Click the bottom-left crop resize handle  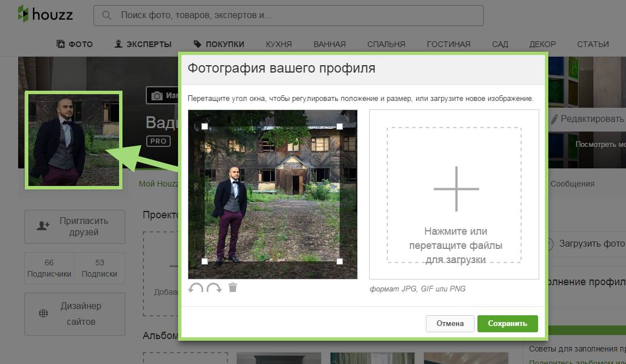point(205,260)
